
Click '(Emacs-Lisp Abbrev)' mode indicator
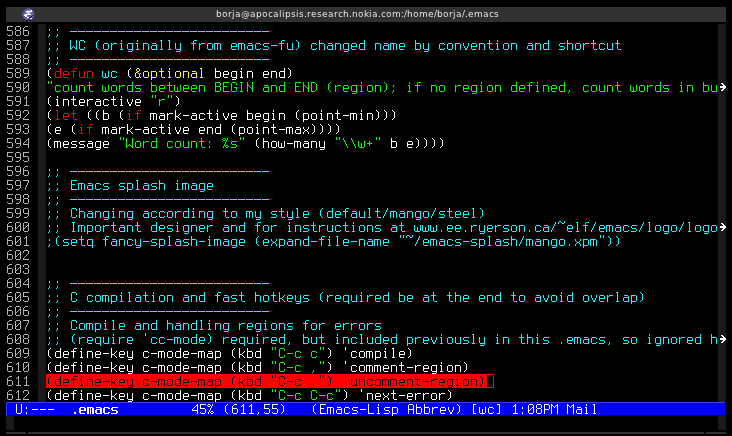coord(386,410)
